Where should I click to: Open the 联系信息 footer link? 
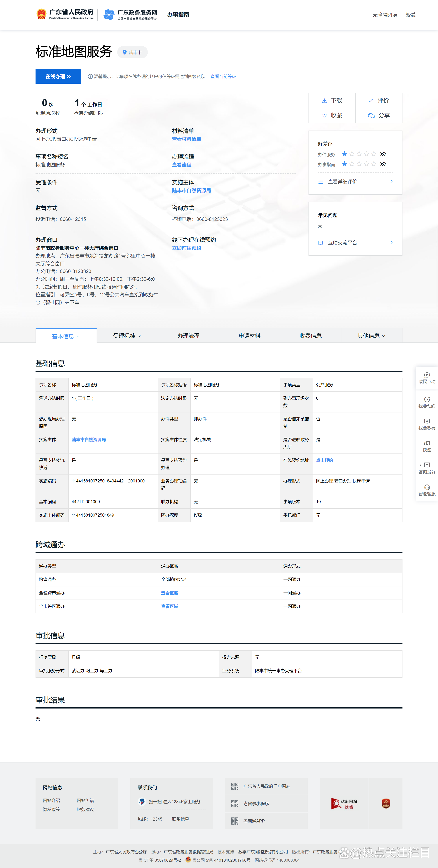pyautogui.click(x=180, y=819)
